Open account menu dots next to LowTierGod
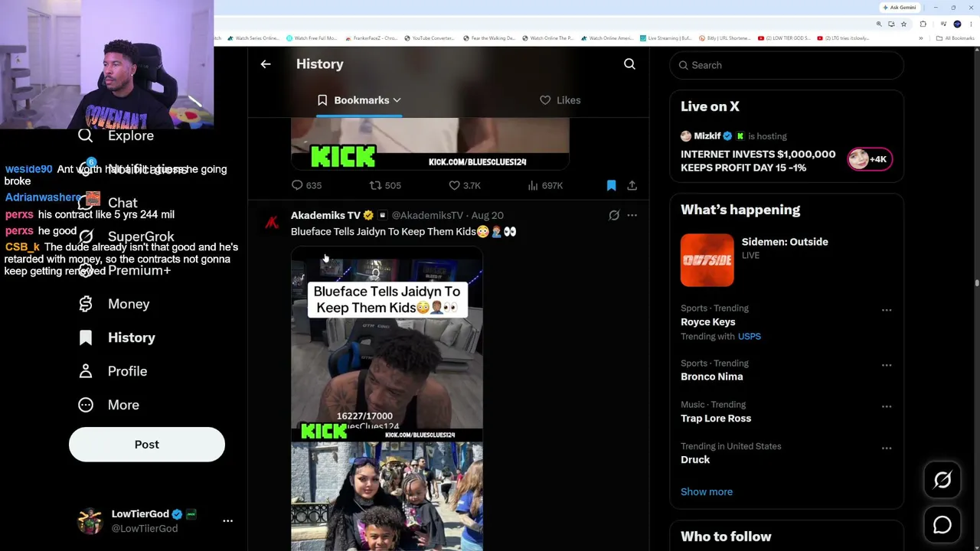The image size is (980, 551). click(x=227, y=520)
